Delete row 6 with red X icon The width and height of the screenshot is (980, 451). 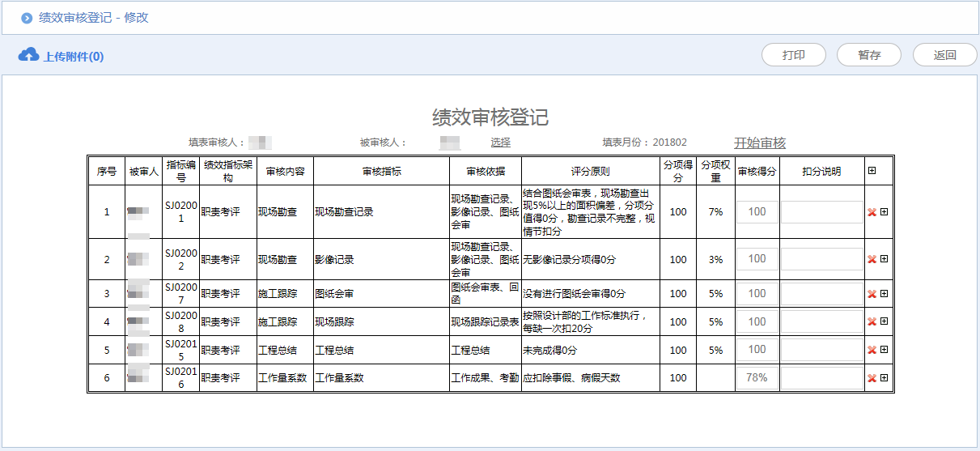(872, 378)
